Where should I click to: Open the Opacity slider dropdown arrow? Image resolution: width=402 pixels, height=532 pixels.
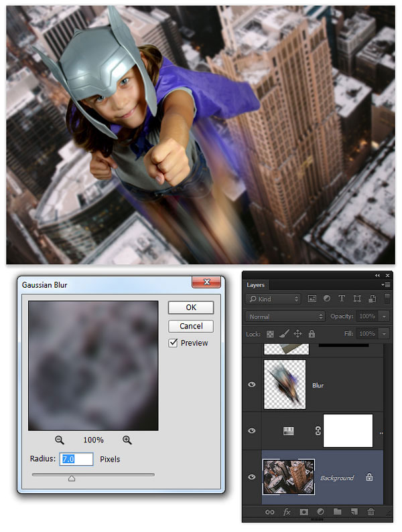click(384, 317)
